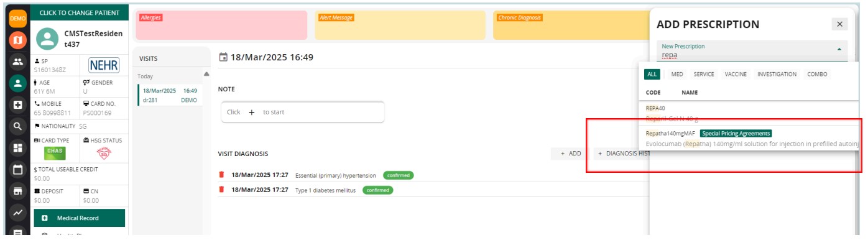Select the ALL filter tab
868x240 pixels.
click(x=652, y=74)
